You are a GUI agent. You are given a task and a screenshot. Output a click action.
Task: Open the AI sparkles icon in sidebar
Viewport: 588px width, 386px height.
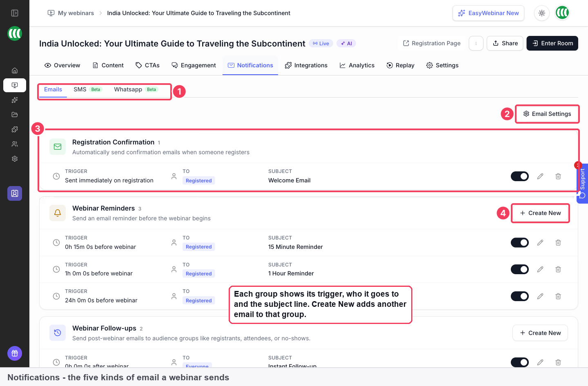[15, 100]
